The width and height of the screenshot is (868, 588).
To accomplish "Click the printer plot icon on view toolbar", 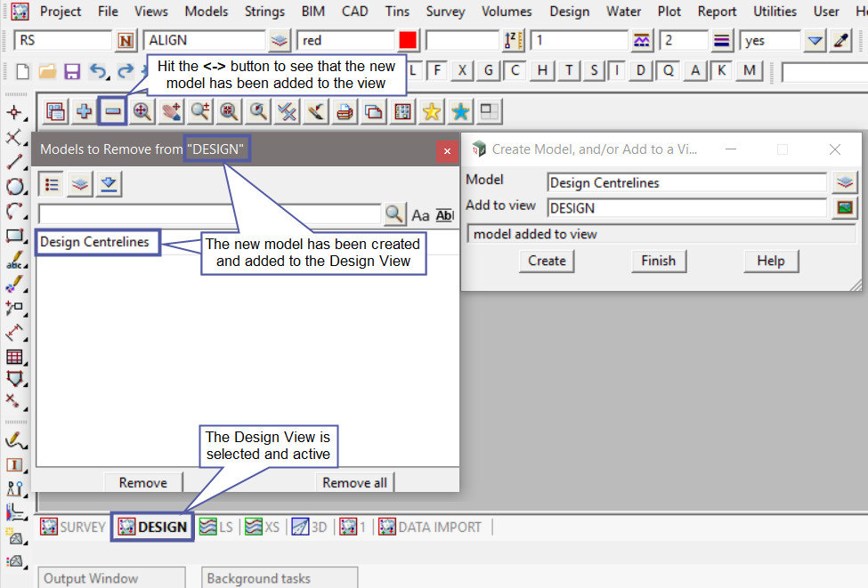I will tap(345, 112).
